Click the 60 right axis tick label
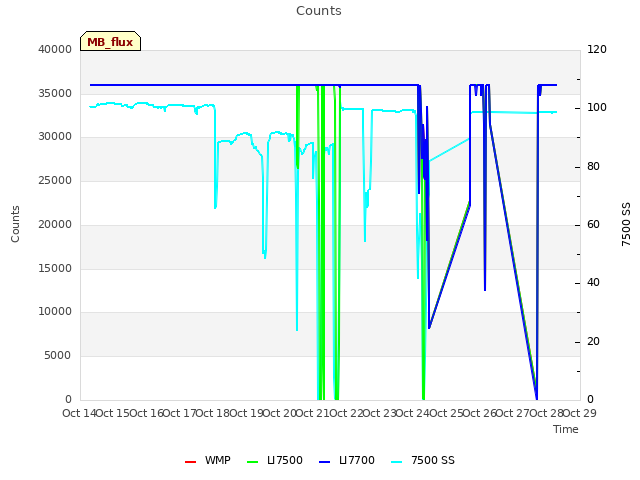Viewport: 640px width, 480px height. [x=593, y=224]
